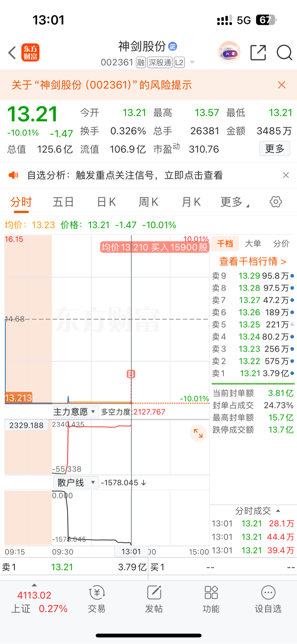Screen dimensions: 297x644
Task: Tap the 卖8 13.28 order row
Action: 253,288
